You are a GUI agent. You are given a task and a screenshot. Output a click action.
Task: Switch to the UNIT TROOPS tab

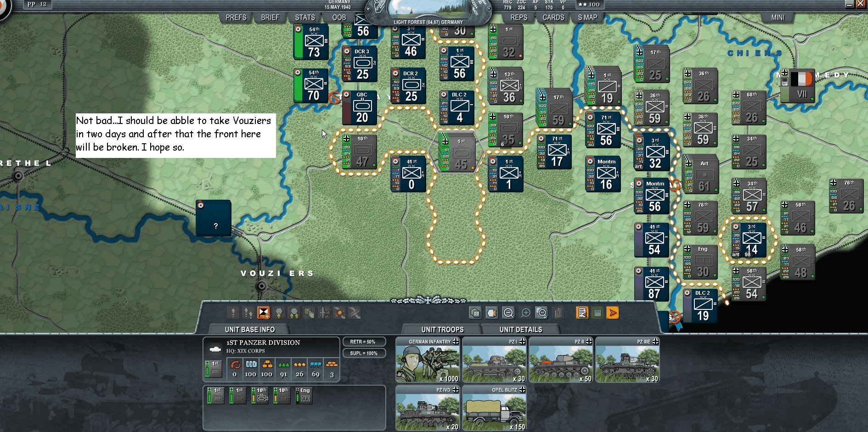(442, 330)
